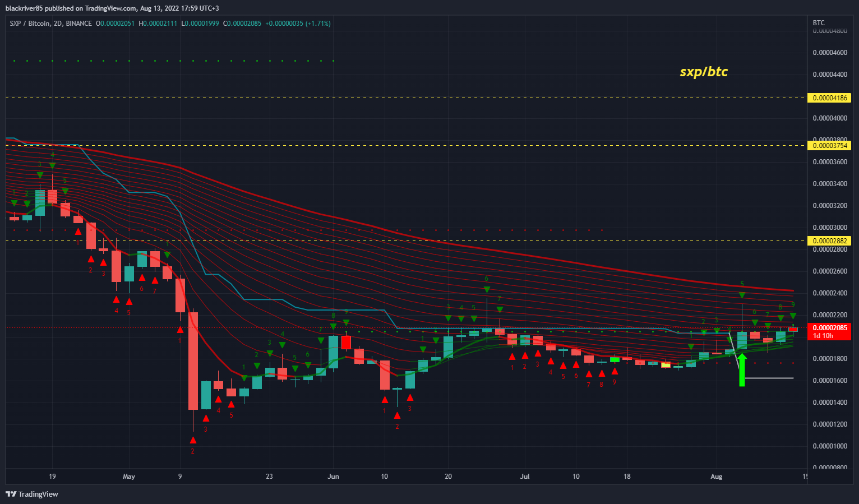Click the close value C0.00002085 in the legend

[242, 24]
